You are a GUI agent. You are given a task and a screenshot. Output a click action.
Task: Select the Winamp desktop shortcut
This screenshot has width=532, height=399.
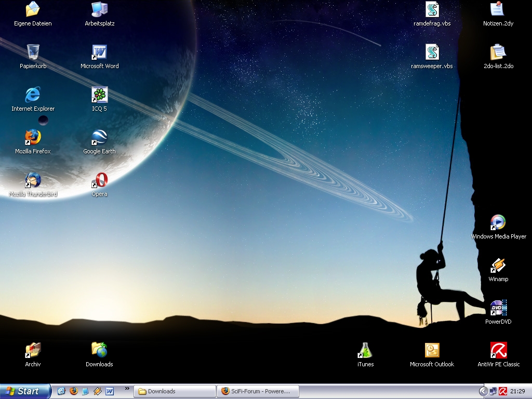point(498,265)
